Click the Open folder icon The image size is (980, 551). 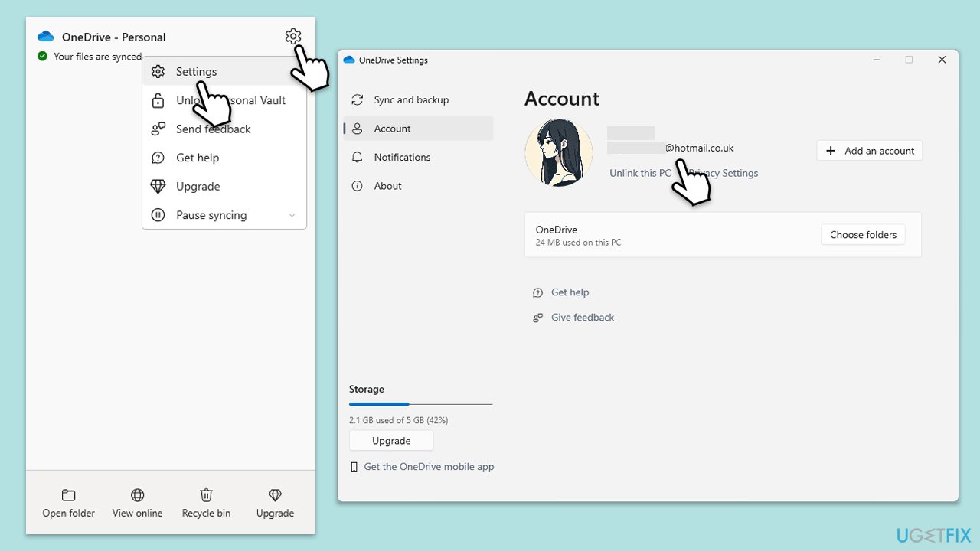pos(68,495)
